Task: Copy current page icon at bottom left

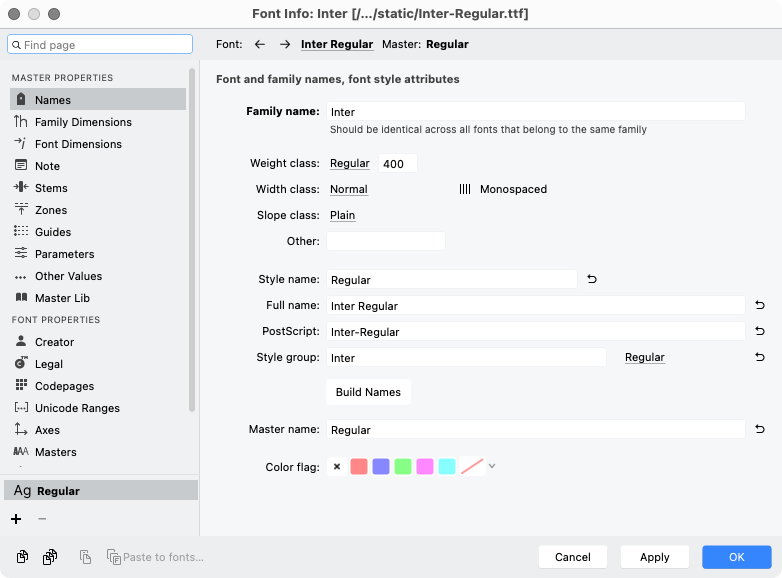Action: (22, 557)
